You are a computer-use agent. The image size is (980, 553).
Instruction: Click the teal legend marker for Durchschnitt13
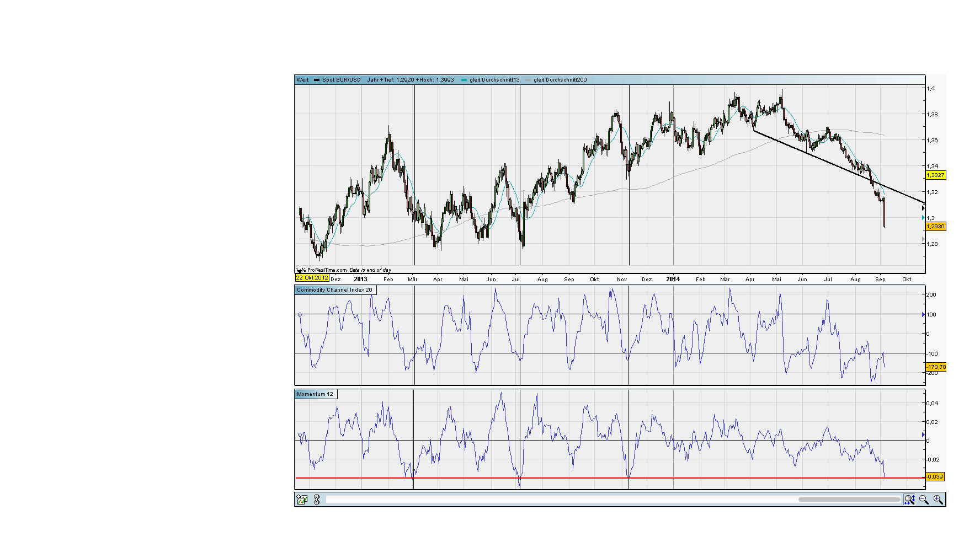coord(464,80)
